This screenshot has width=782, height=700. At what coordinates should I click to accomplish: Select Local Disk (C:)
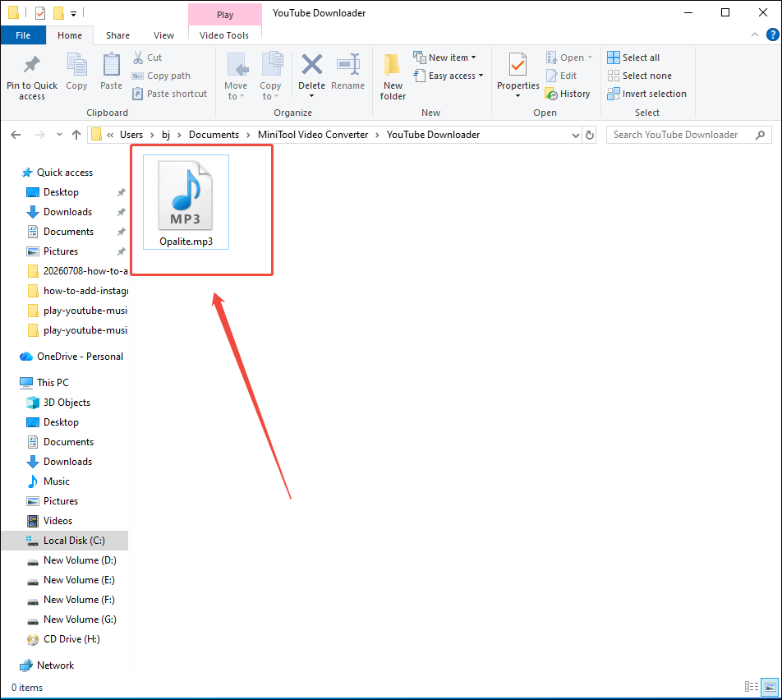click(x=65, y=541)
